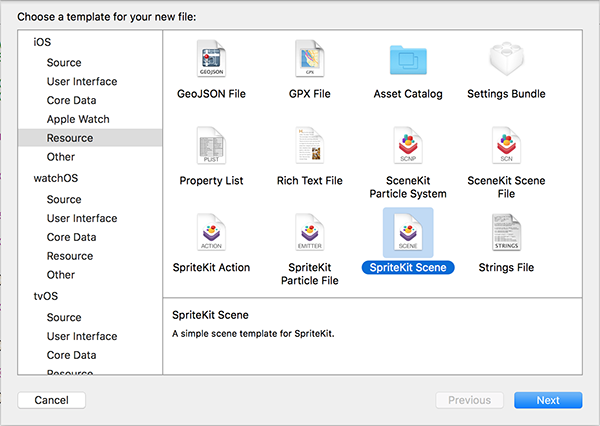This screenshot has height=426, width=600.
Task: Click the 'GPX File' label
Action: tap(310, 94)
